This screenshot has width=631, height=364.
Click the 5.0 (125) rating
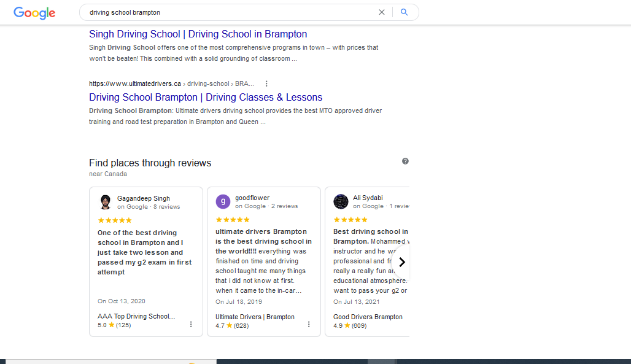(x=114, y=325)
